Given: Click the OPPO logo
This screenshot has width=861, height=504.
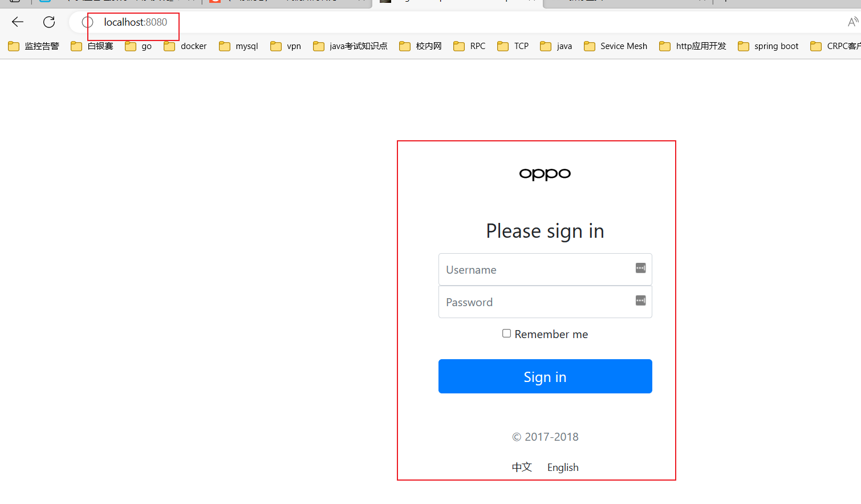Looking at the screenshot, I should click(545, 174).
